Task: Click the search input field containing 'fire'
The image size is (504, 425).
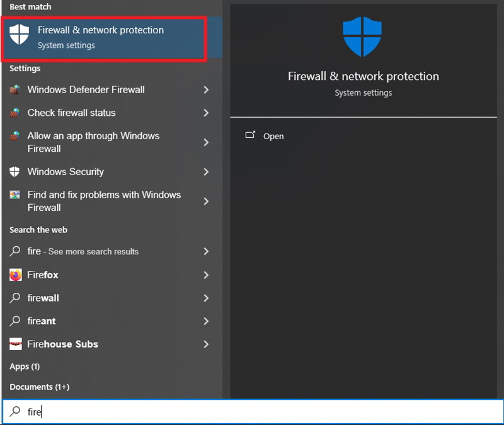Action: 253,412
